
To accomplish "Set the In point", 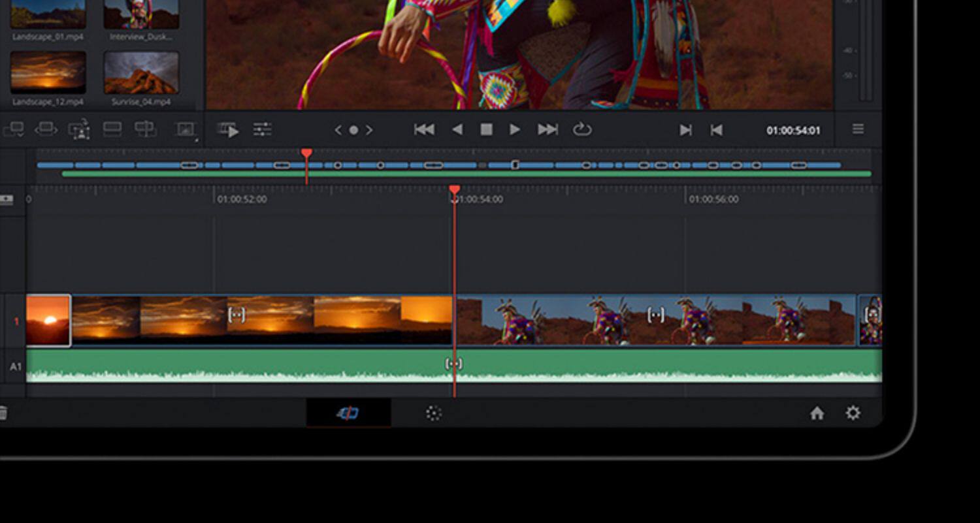I will click(685, 130).
